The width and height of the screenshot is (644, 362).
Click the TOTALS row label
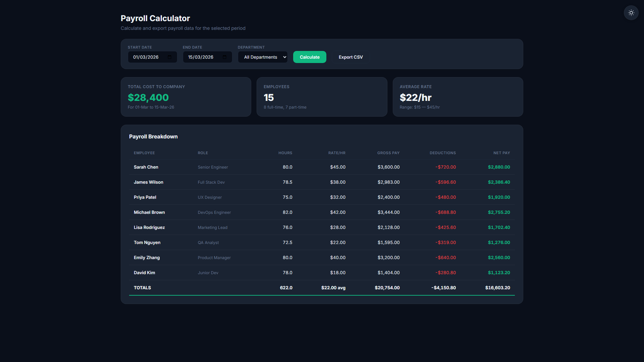tap(142, 288)
